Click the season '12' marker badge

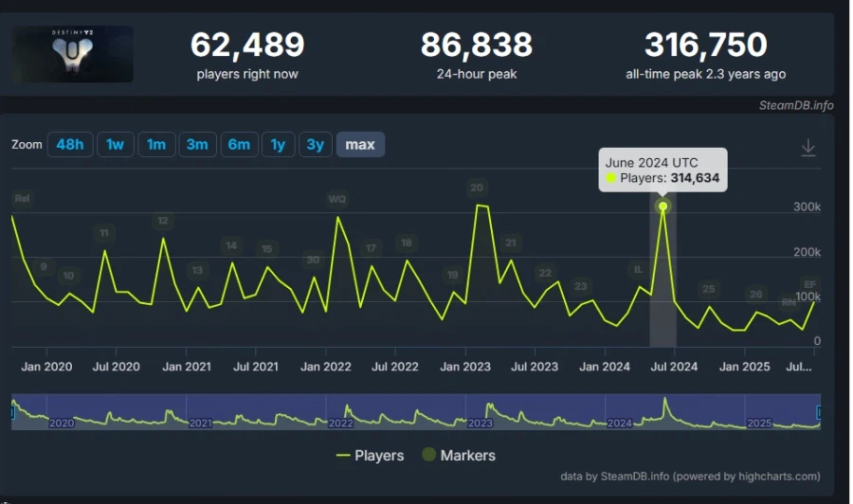tap(163, 222)
